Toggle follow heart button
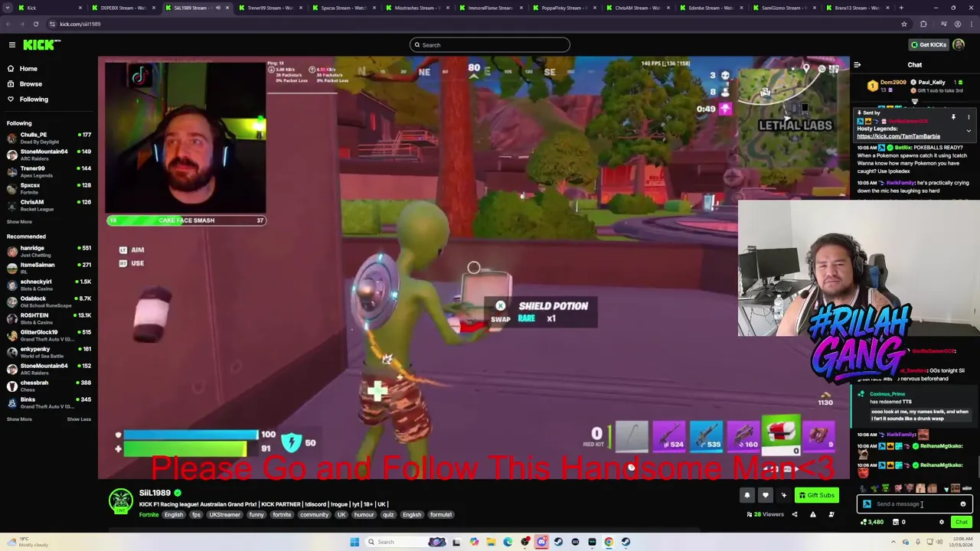This screenshot has height=551, width=980. (765, 495)
